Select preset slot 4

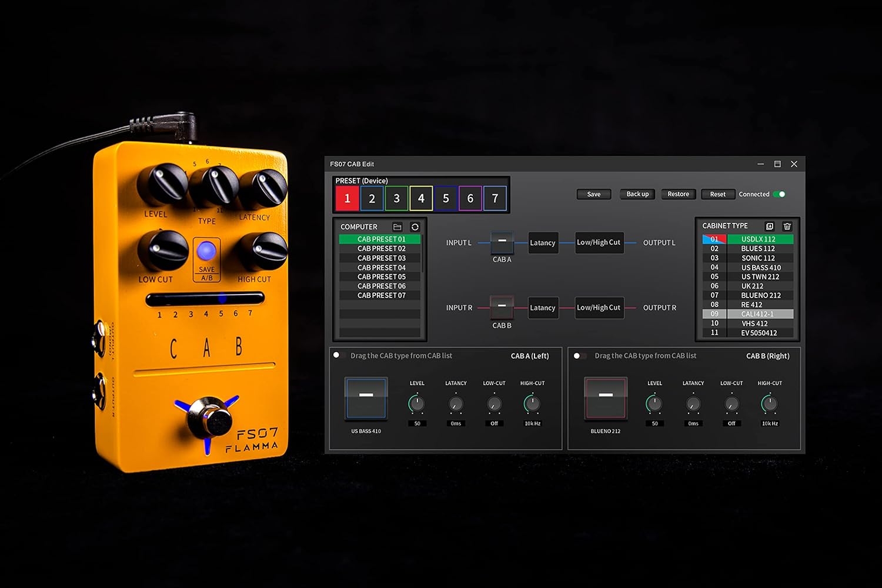click(x=421, y=198)
